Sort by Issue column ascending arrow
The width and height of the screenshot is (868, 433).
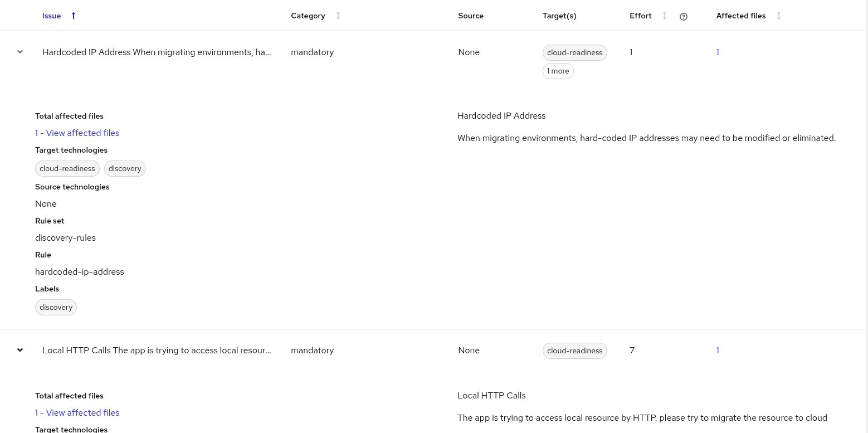pyautogui.click(x=74, y=16)
